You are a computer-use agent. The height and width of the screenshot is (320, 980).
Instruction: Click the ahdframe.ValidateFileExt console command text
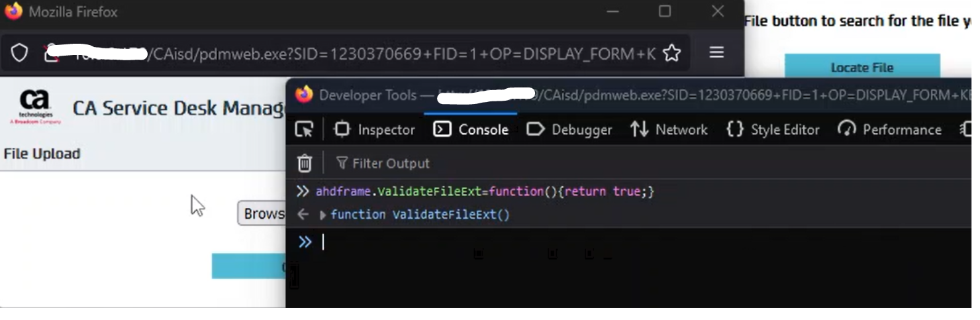click(x=485, y=191)
